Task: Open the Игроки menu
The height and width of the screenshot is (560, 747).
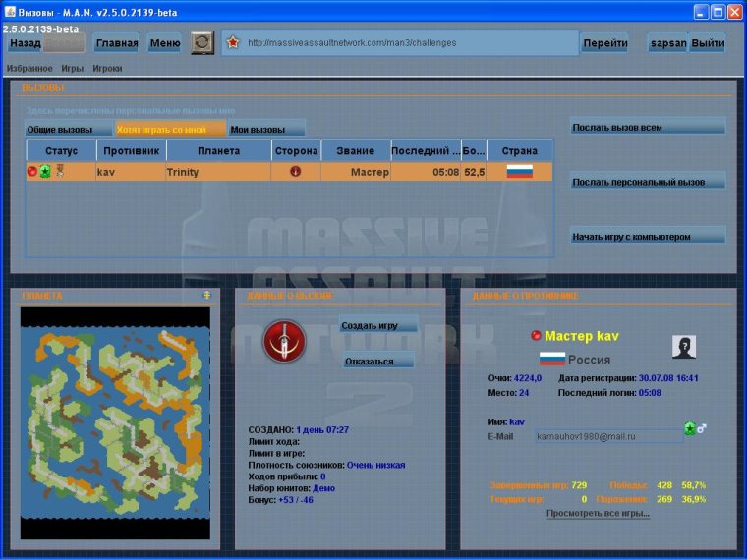Action: 107,68
